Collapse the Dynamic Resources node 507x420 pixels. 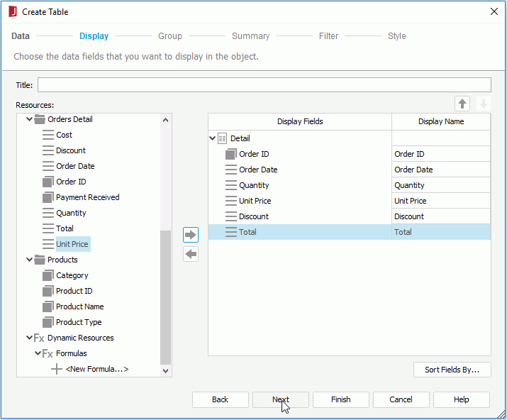click(29, 338)
